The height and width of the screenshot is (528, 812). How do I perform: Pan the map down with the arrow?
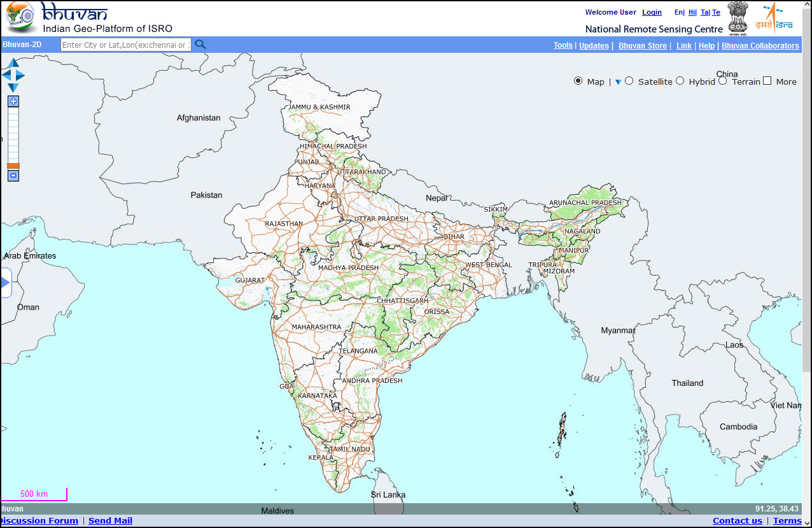click(13, 87)
